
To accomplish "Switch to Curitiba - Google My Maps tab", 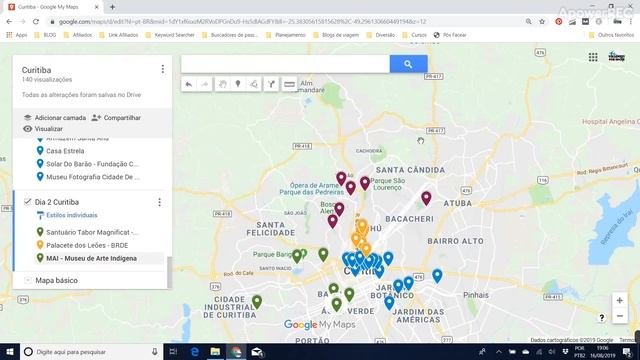I will tap(53, 7).
